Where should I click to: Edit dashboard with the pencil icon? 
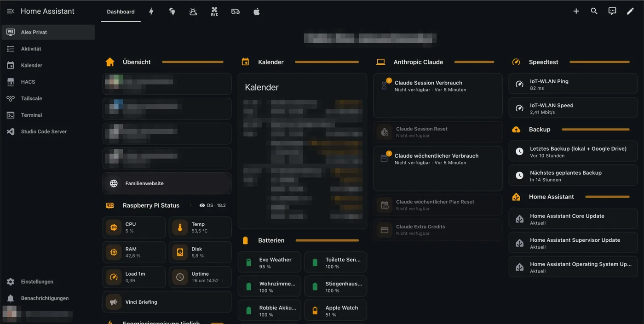click(x=630, y=11)
